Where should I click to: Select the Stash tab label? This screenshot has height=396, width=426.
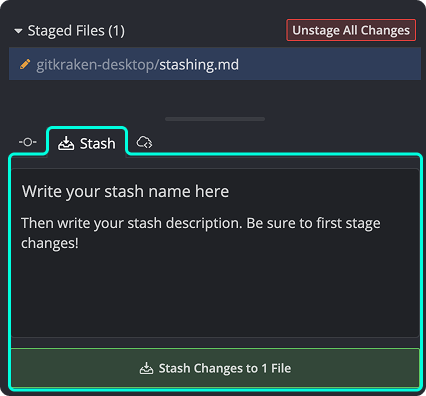point(98,144)
